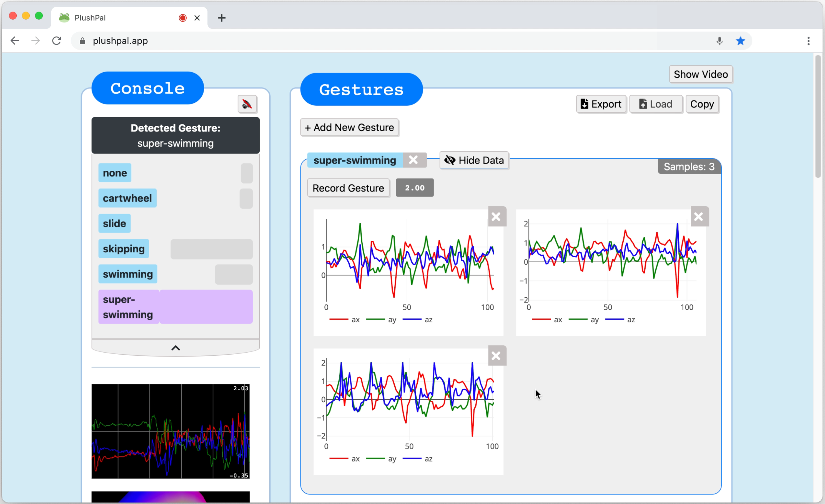Screen dimensions: 825x504
Task: Click the super-swimming gesture name tag
Action: click(355, 160)
